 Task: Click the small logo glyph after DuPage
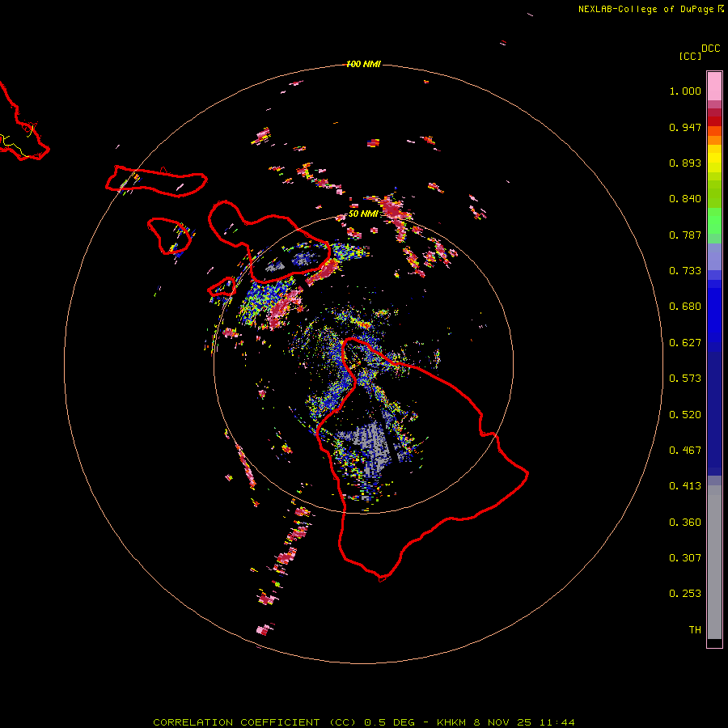coord(721,9)
